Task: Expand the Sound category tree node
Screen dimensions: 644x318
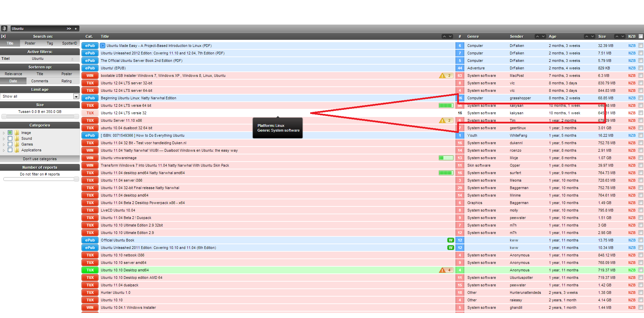Action: [x=4, y=139]
